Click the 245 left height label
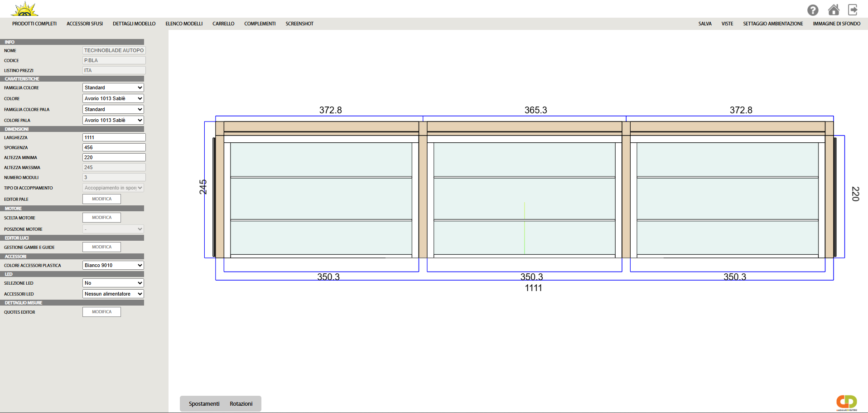The image size is (868, 413). (203, 187)
